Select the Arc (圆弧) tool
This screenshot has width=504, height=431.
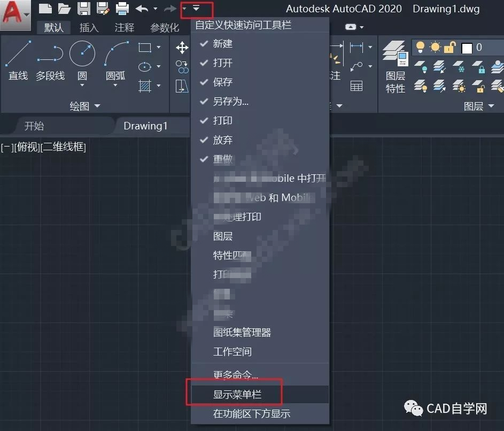(115, 61)
